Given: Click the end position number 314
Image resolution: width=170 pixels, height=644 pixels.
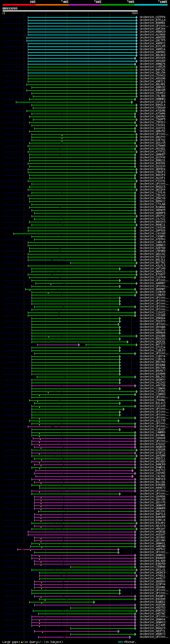Looking at the screenshot, I should click(134, 13).
